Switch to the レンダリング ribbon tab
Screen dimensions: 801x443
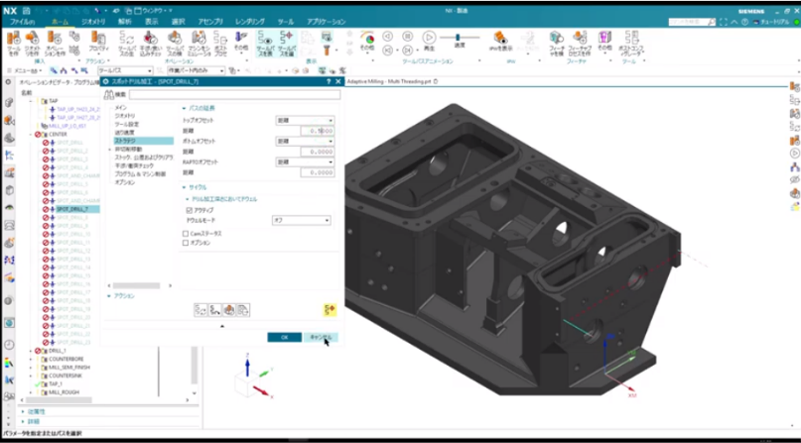(x=250, y=22)
